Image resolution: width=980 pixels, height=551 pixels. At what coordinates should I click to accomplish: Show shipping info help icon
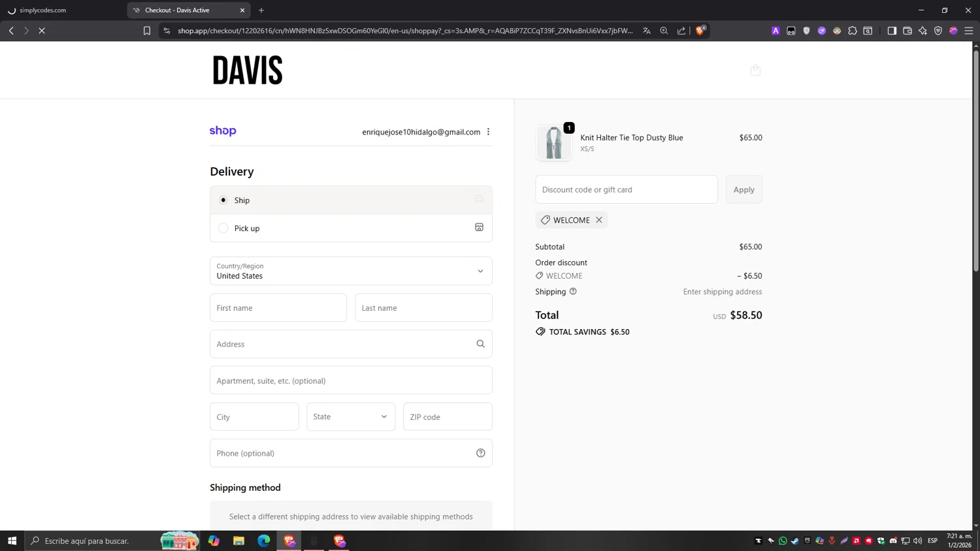coord(573,292)
